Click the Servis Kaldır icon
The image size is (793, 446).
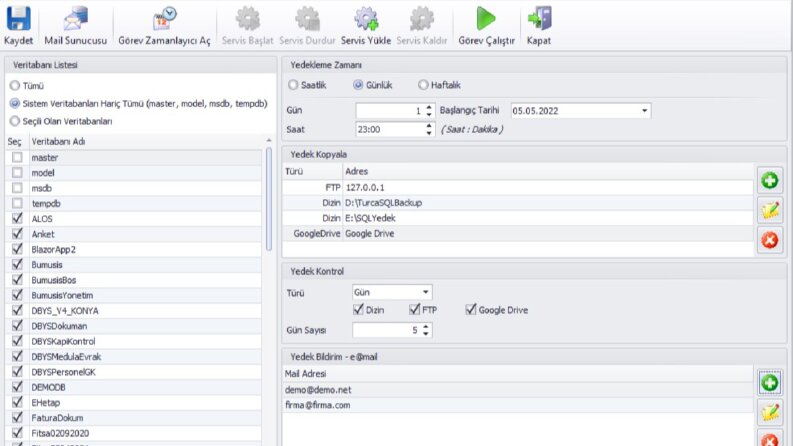coord(422,18)
